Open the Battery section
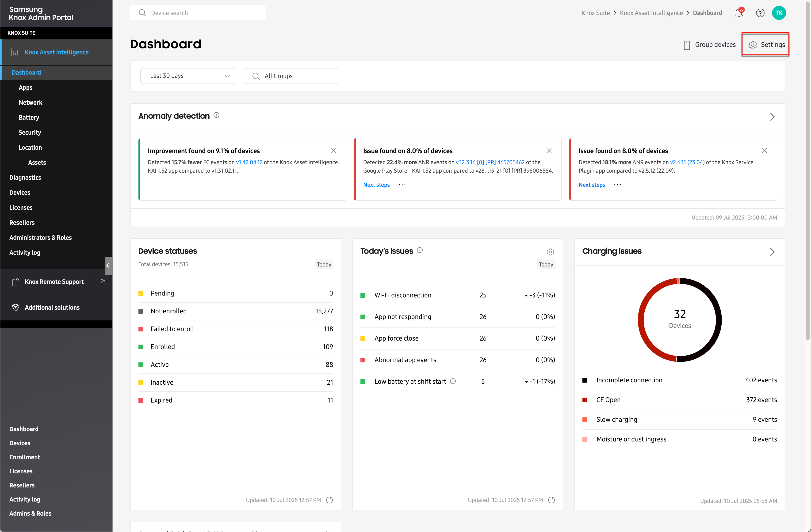Image resolution: width=811 pixels, height=532 pixels. click(29, 117)
